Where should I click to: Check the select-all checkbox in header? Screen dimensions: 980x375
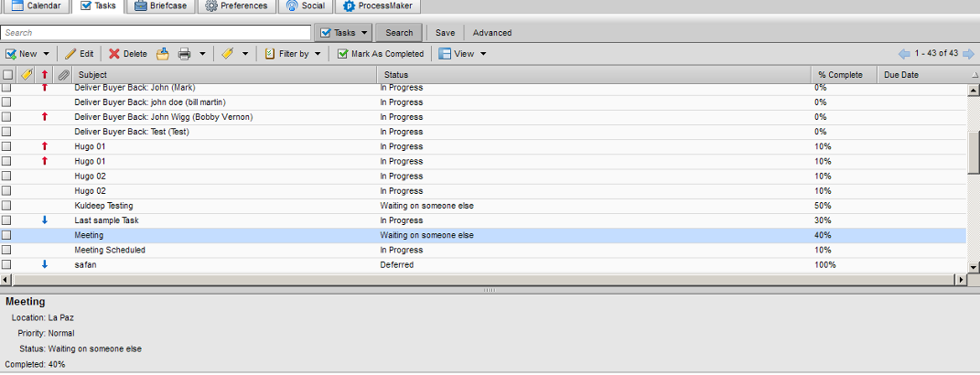tap(7, 75)
